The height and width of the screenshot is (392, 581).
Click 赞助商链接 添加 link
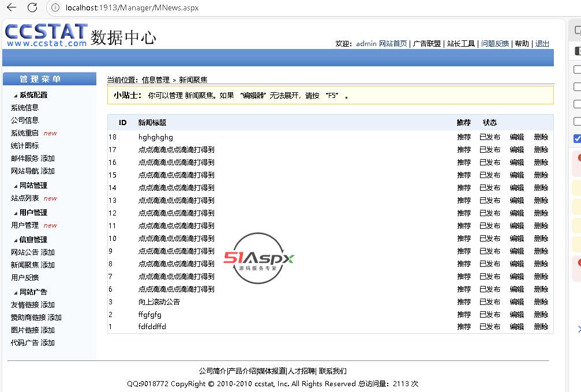coord(36,318)
